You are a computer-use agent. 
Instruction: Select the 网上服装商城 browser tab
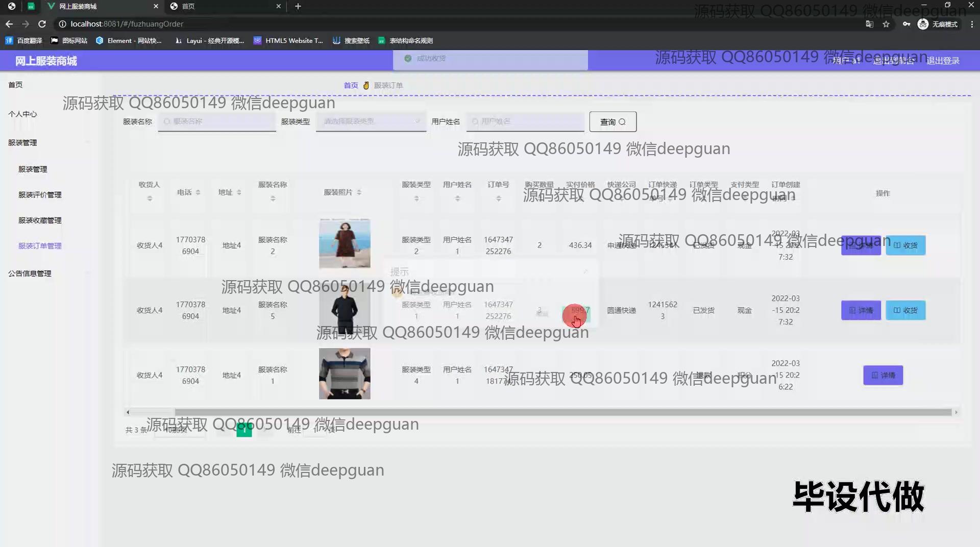(x=102, y=6)
